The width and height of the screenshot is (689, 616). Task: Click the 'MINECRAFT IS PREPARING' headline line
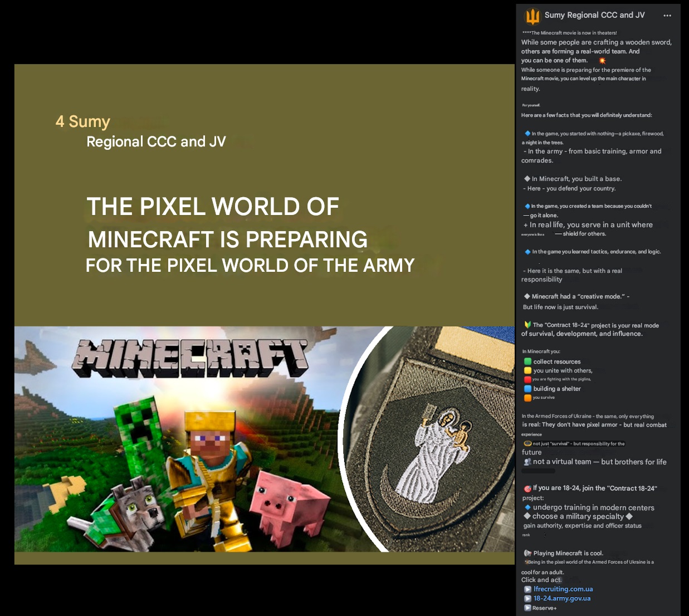[x=227, y=239]
